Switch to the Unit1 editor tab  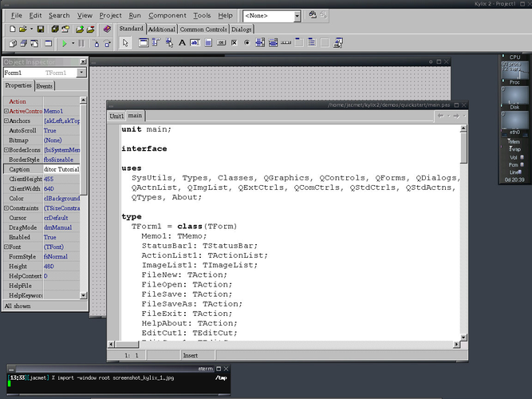116,117
